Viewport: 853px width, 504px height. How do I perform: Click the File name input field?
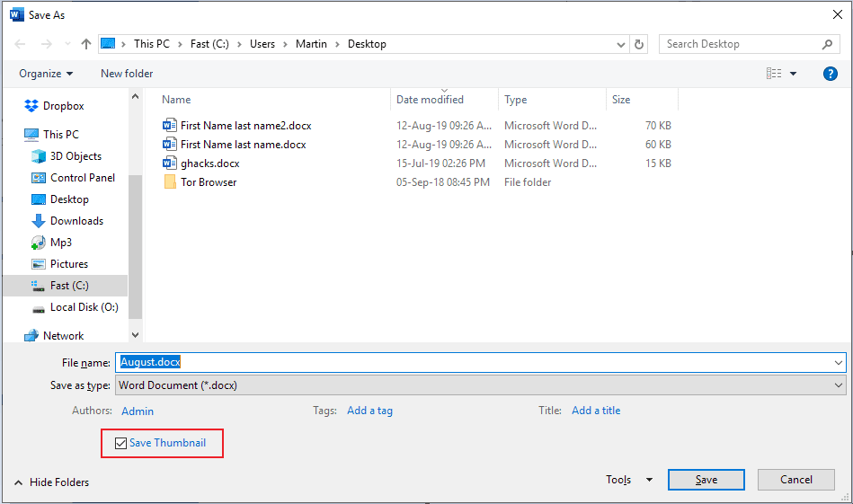pos(476,362)
